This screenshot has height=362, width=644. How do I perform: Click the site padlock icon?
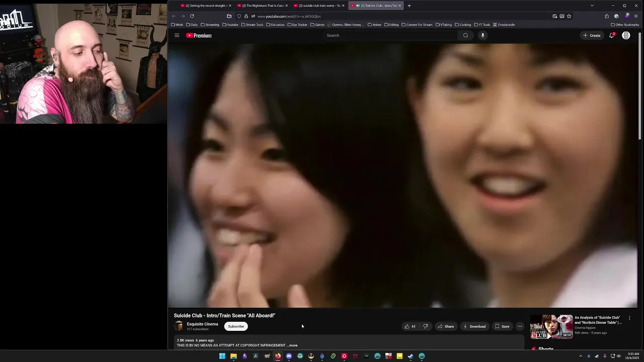click(246, 16)
